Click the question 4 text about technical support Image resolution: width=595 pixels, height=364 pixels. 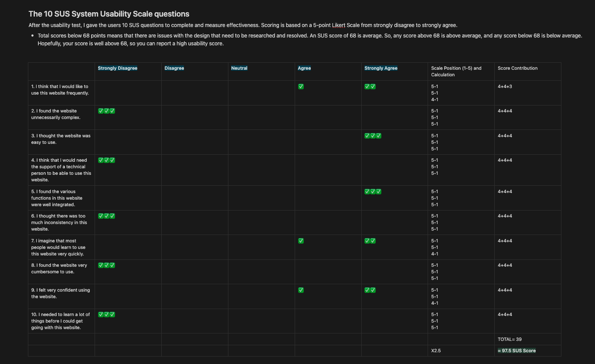[61, 170]
